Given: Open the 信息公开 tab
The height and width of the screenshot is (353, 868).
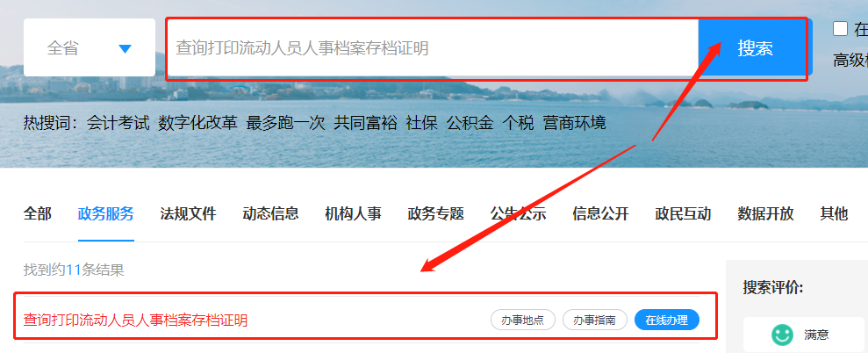Looking at the screenshot, I should pos(600,213).
